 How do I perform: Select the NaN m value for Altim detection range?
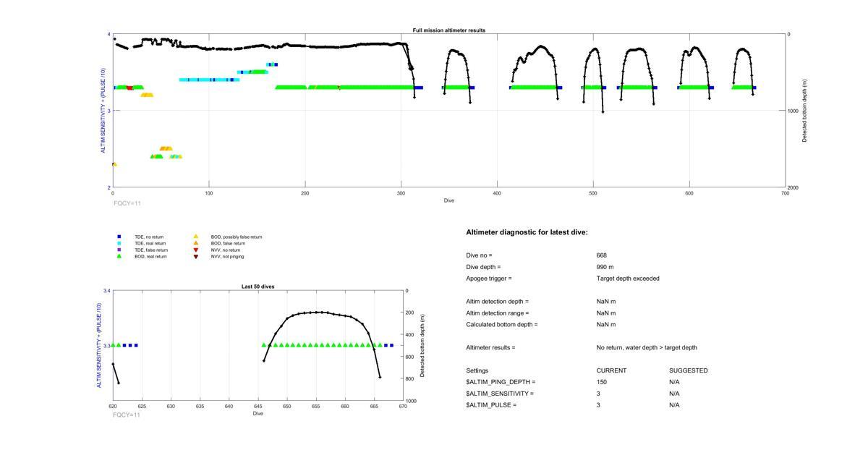click(606, 313)
